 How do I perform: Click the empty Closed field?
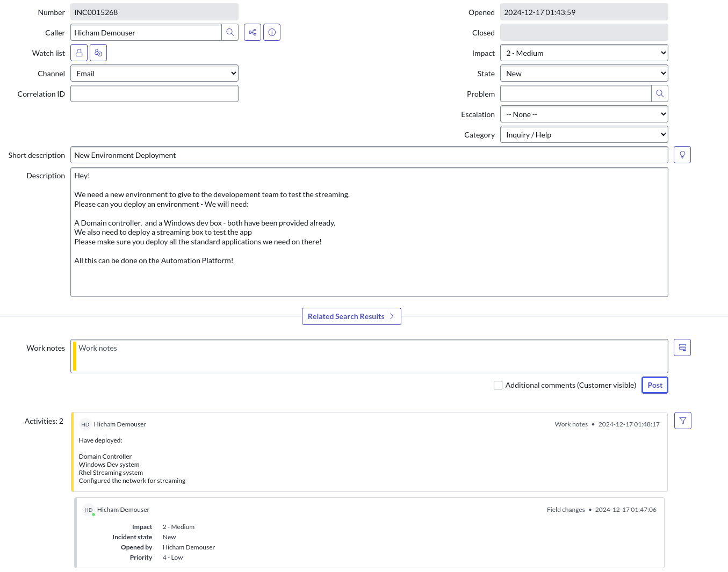point(584,33)
